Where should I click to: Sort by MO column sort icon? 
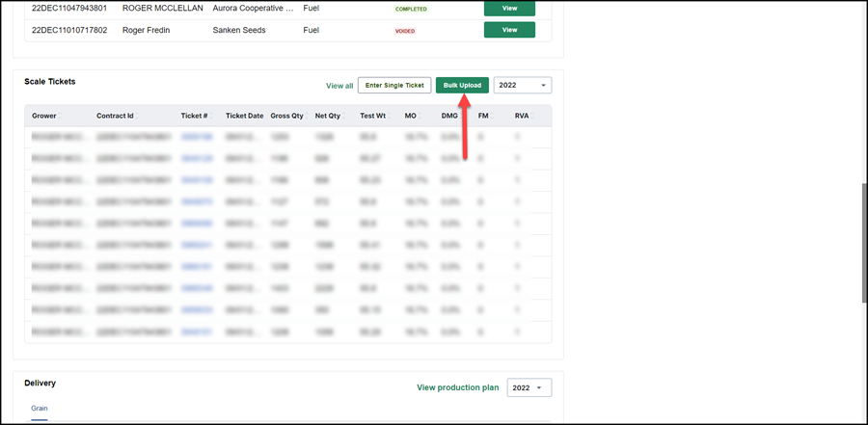pos(420,117)
